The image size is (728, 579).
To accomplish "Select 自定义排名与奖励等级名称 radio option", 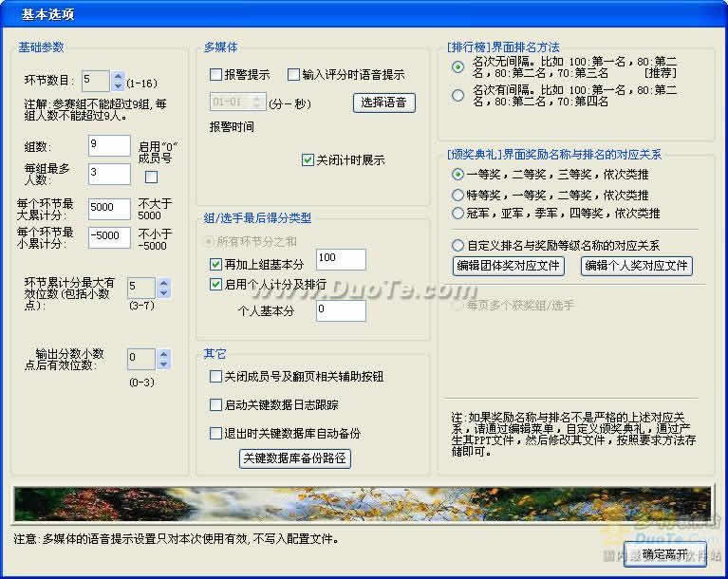I will pyautogui.click(x=457, y=245).
